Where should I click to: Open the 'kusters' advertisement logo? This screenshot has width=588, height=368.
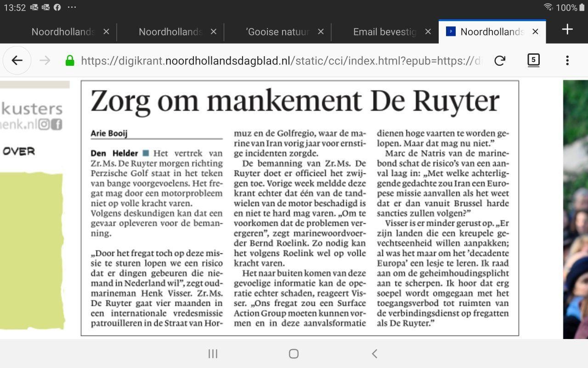(x=31, y=109)
